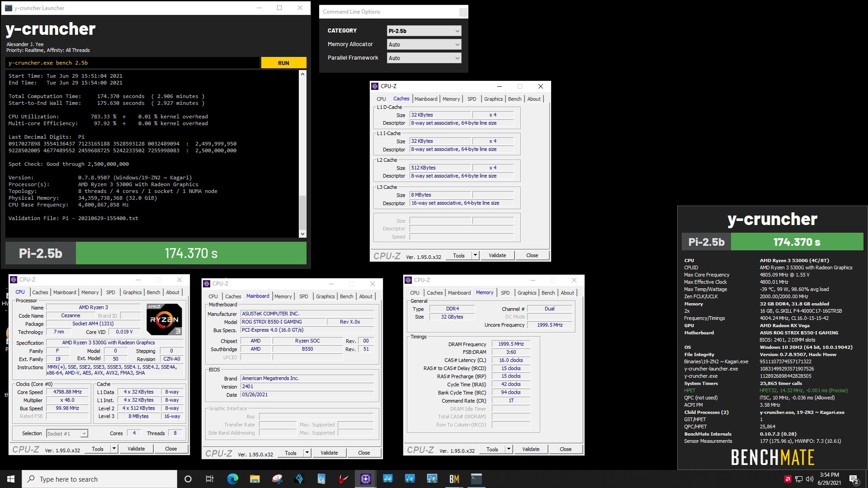Open the notification center icon
Screen dimensions: 868x488
coord(854,479)
